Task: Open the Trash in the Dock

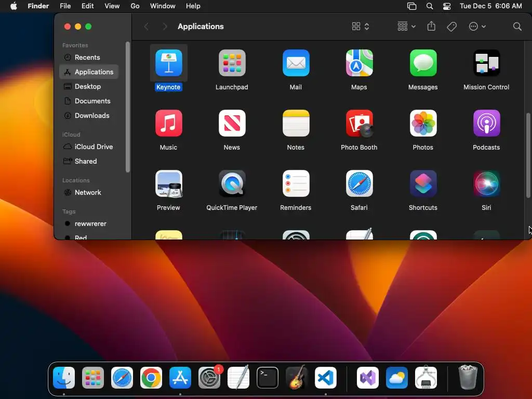Action: coord(468,377)
